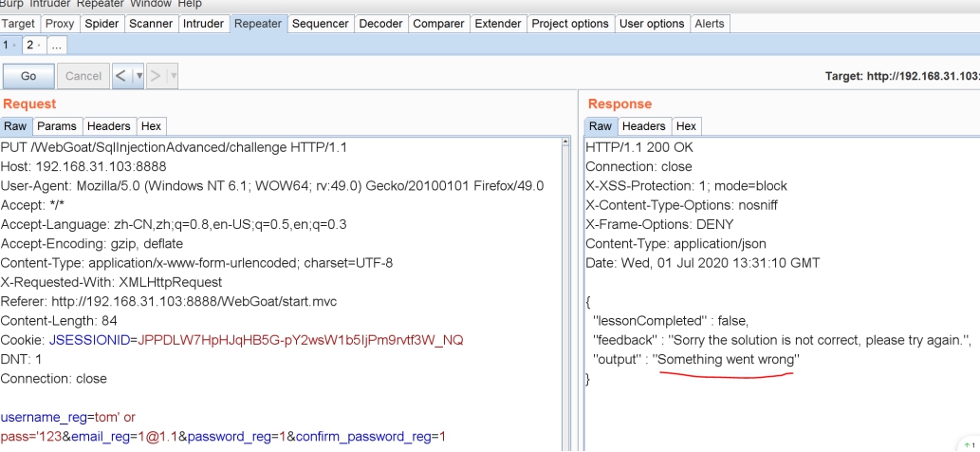Screen dimensions: 980x452
Task: Click the HTTP/1.1 200 OK status line
Action: (x=639, y=148)
